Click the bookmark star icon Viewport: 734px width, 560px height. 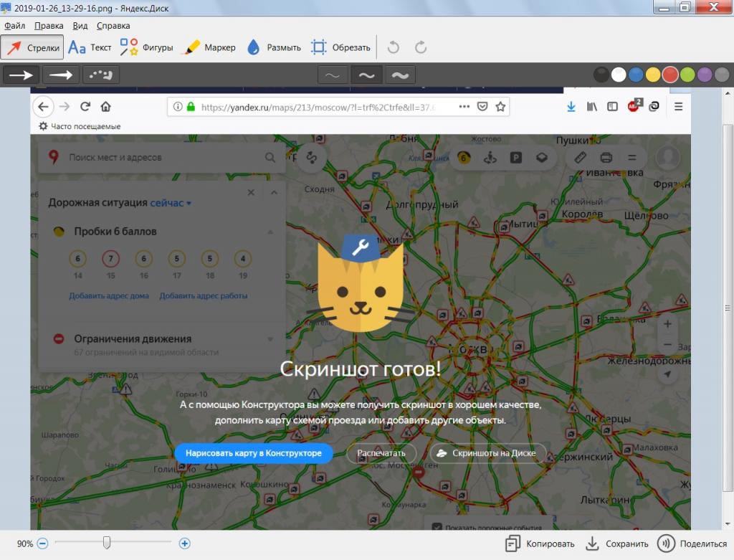pyautogui.click(x=500, y=107)
